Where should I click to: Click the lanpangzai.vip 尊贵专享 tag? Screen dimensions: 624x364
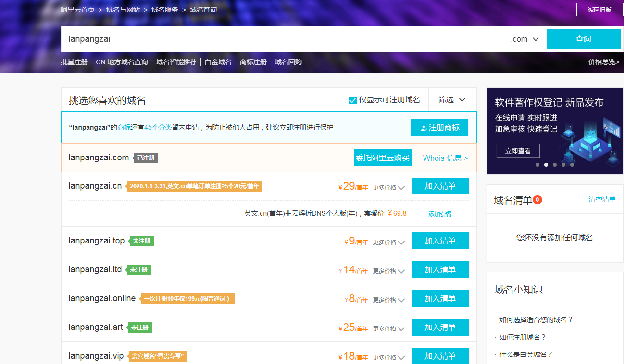tap(158, 356)
